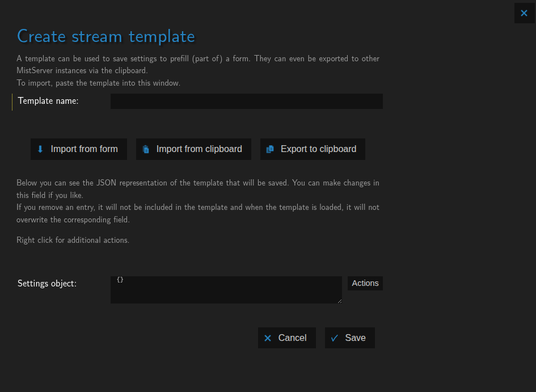
Task: Click the Export to clipboard button
Action: [313, 149]
